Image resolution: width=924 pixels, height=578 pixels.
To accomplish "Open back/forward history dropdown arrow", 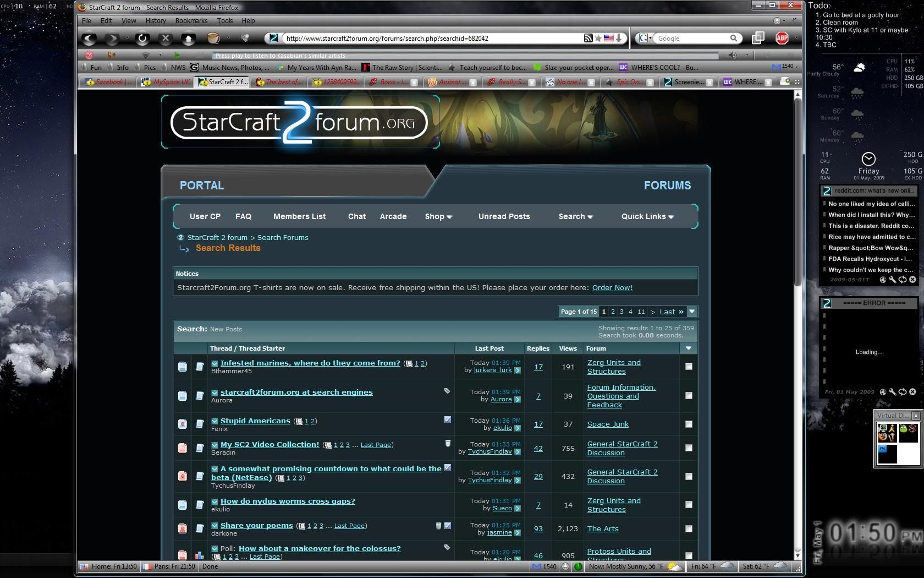I will 127,39.
